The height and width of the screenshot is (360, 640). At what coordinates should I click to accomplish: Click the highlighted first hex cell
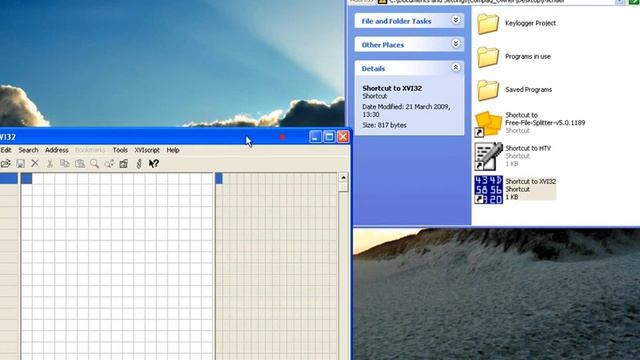pyautogui.click(x=27, y=178)
